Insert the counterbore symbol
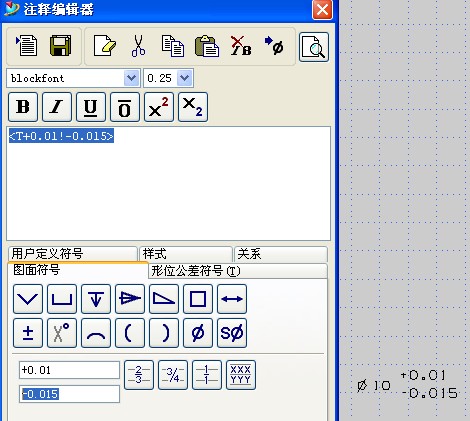Screen dimensions: 470x421 pos(62,299)
